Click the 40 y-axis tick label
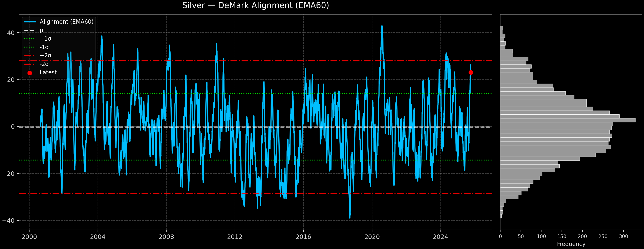Screen dimensions: 644x249 coord(11,33)
